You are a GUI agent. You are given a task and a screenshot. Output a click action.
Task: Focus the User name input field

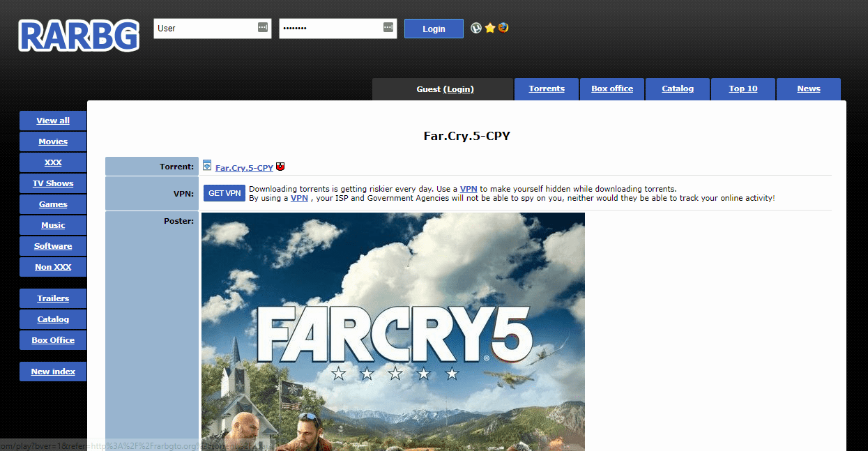[204, 29]
